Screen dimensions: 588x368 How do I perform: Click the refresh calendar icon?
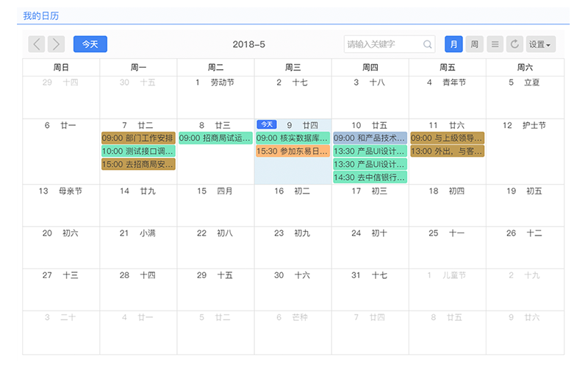coord(514,44)
